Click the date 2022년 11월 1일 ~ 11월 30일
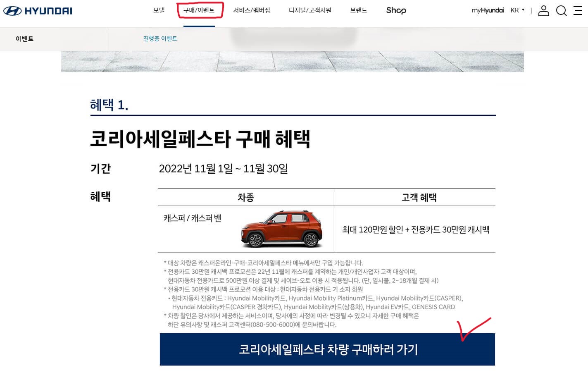 coord(223,169)
